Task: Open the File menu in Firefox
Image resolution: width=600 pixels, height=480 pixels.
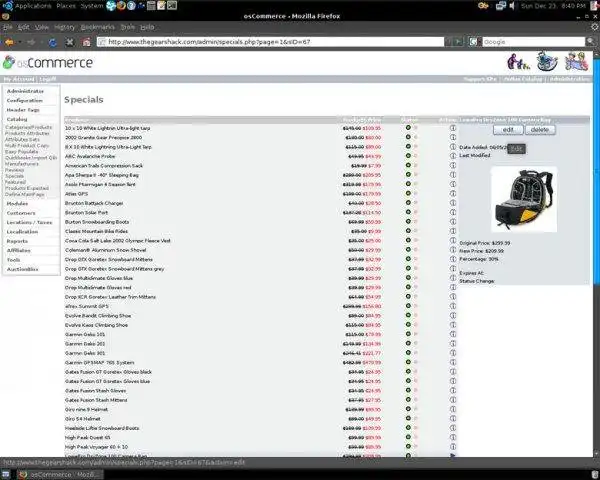Action: click(x=8, y=27)
